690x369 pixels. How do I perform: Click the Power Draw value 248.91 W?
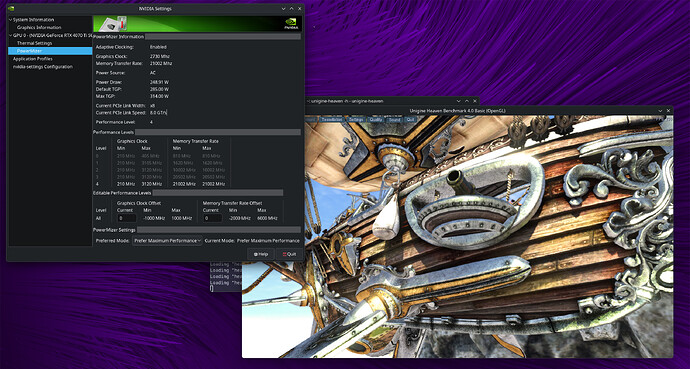159,82
